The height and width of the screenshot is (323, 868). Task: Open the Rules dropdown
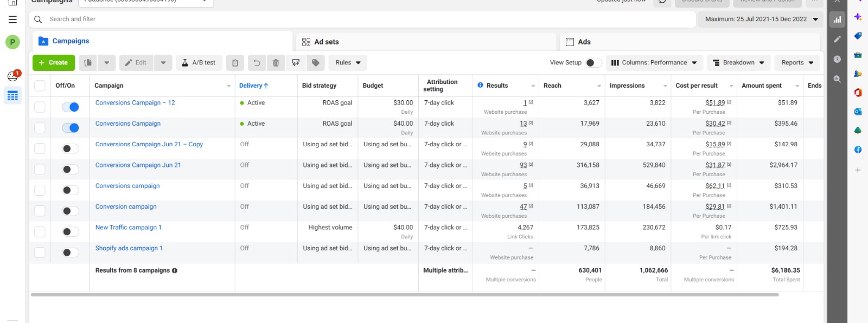coord(348,63)
